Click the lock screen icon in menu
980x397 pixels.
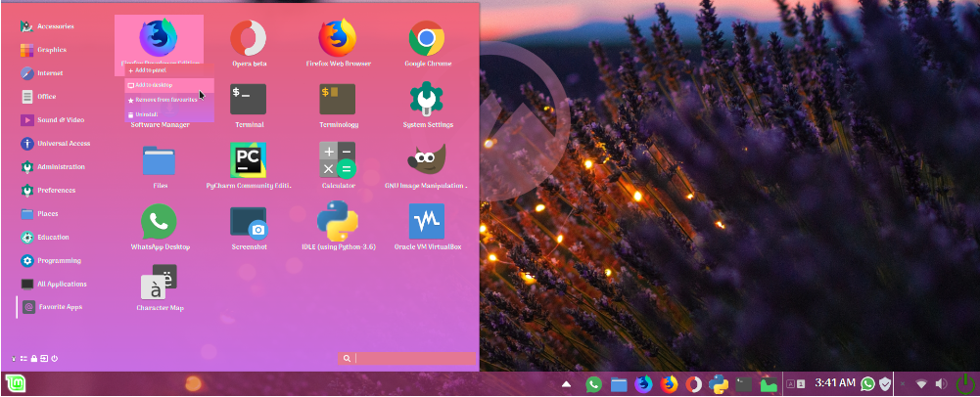(x=33, y=358)
